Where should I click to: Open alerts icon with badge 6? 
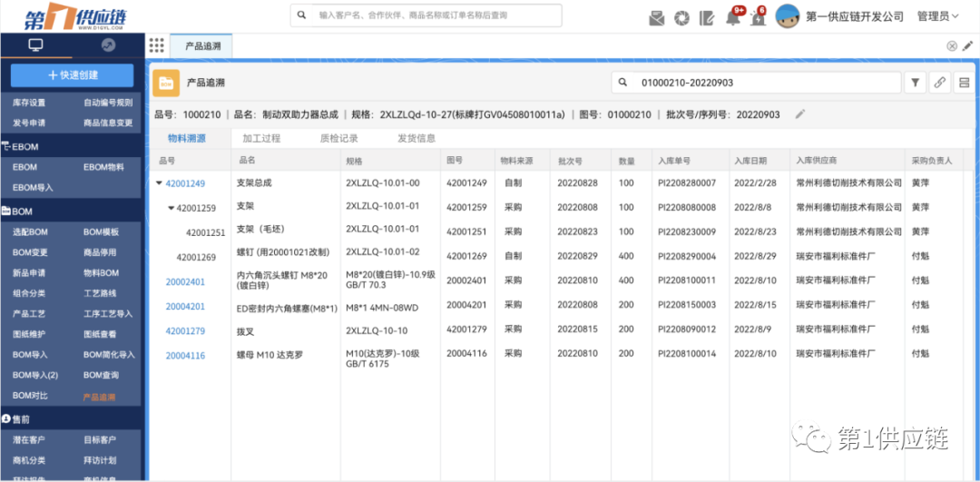pyautogui.click(x=758, y=17)
